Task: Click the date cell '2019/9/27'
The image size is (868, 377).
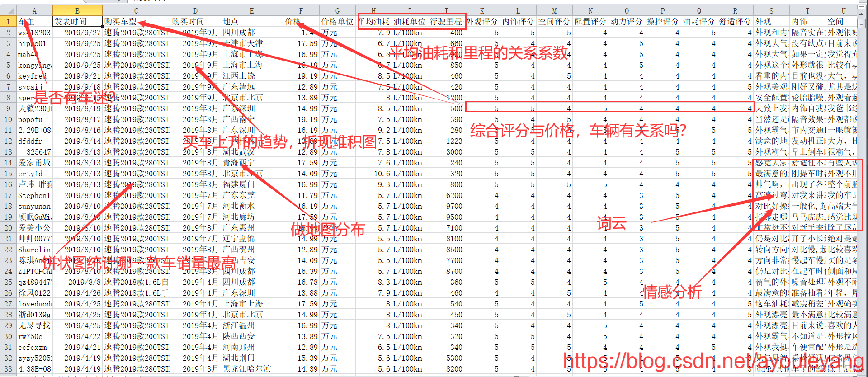Action: (x=77, y=33)
